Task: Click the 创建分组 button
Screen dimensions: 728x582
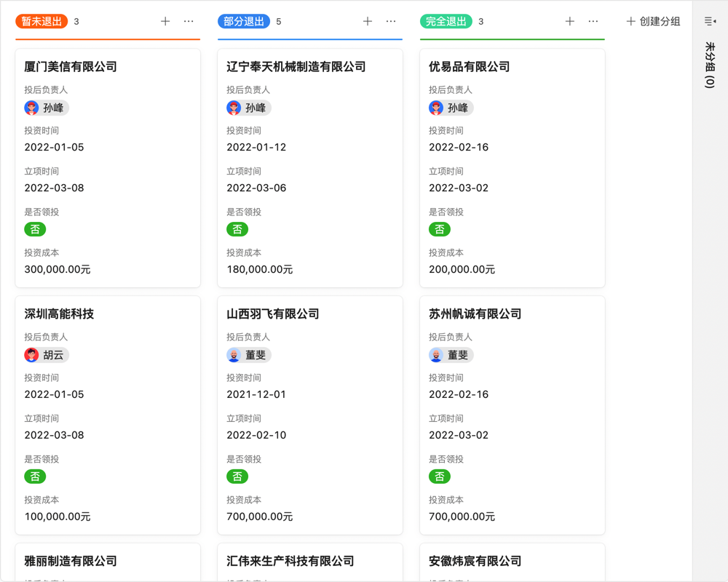Action: tap(657, 22)
